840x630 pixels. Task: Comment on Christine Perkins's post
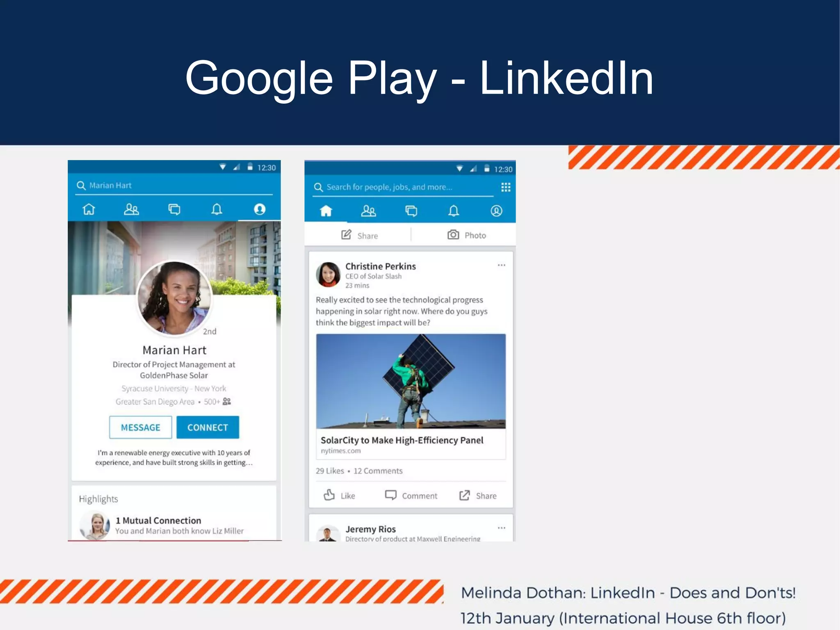click(x=411, y=495)
